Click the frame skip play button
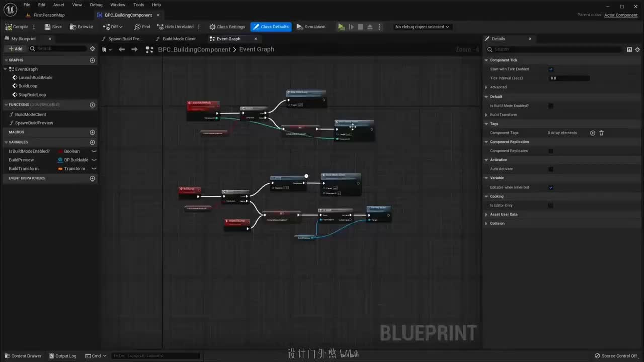Image resolution: width=644 pixels, height=362 pixels. tap(351, 27)
